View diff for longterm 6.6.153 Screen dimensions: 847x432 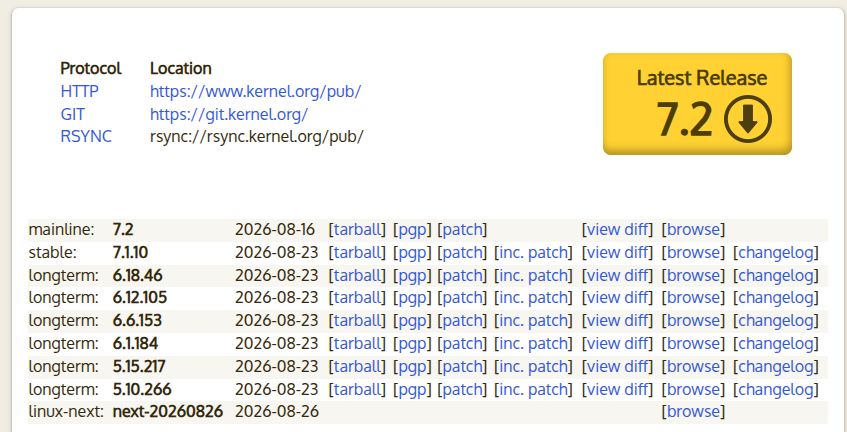click(617, 320)
